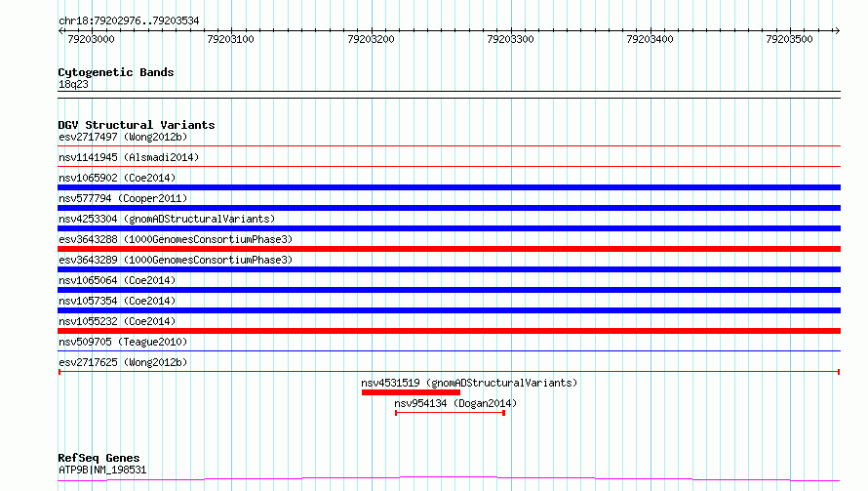This screenshot has width=868, height=491.
Task: Open the ATP9B|NM_198531 gene label
Action: coord(102,470)
